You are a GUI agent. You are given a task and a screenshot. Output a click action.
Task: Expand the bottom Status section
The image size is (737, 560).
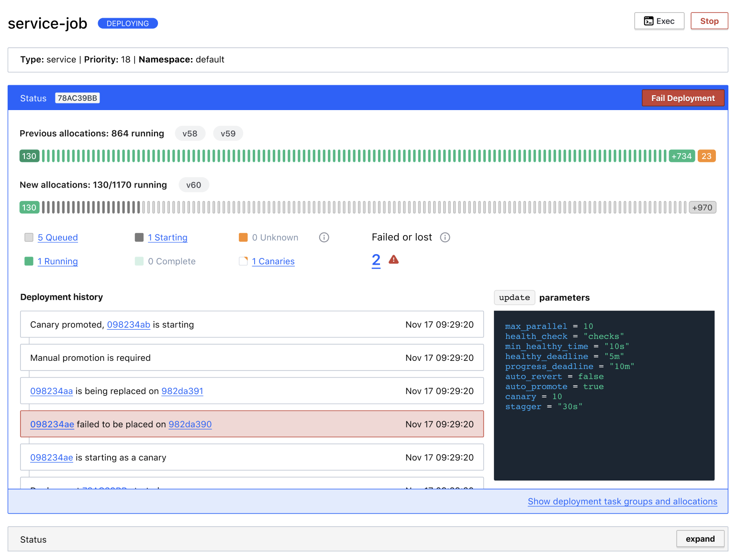(x=700, y=538)
